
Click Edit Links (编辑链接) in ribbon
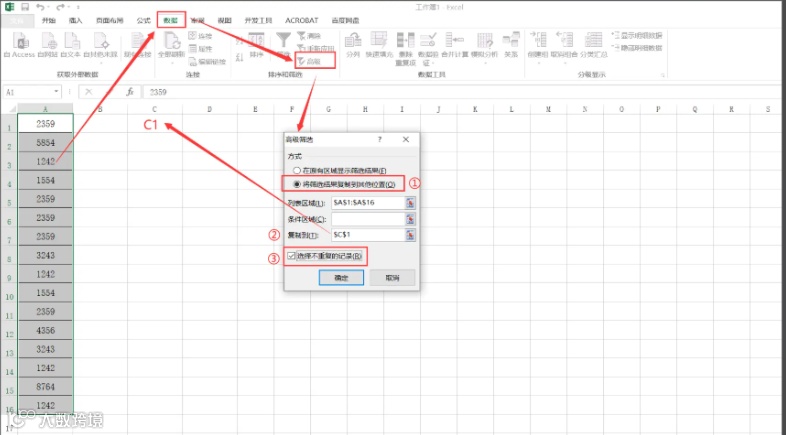pos(207,62)
